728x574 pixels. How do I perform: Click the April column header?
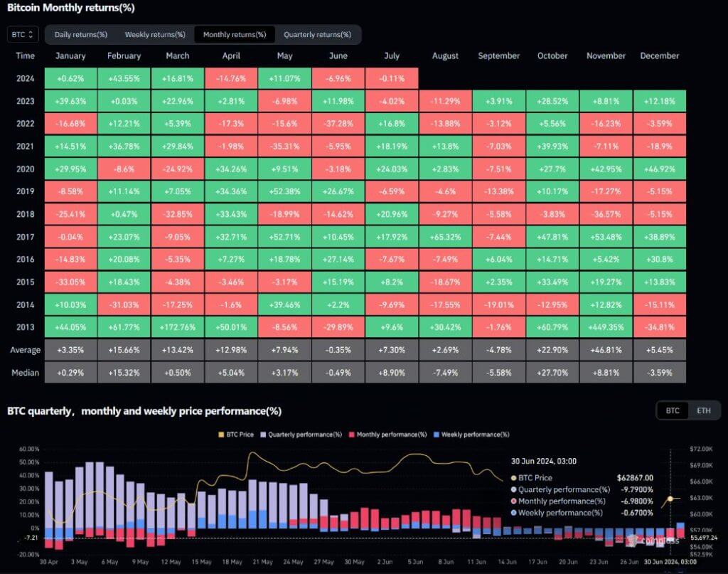[231, 55]
